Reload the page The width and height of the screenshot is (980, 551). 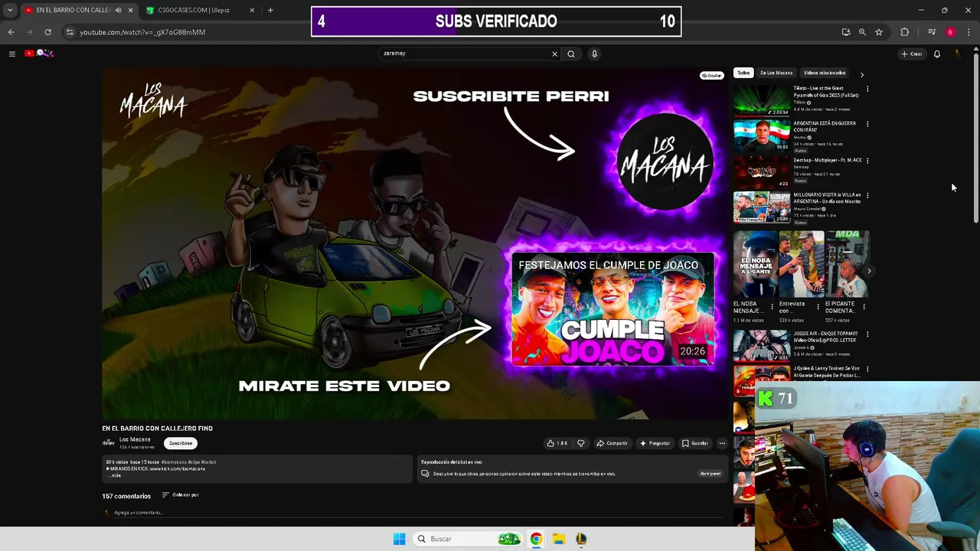coord(47,32)
